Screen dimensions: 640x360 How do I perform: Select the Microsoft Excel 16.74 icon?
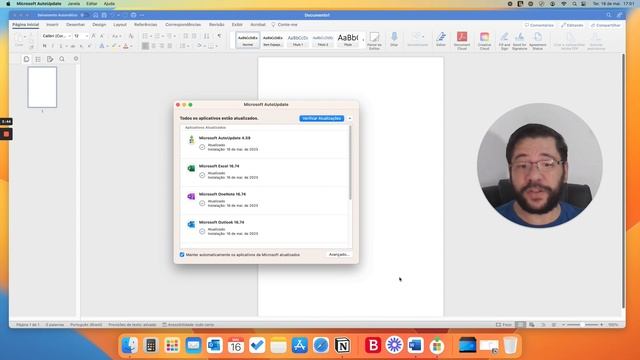pyautogui.click(x=191, y=168)
